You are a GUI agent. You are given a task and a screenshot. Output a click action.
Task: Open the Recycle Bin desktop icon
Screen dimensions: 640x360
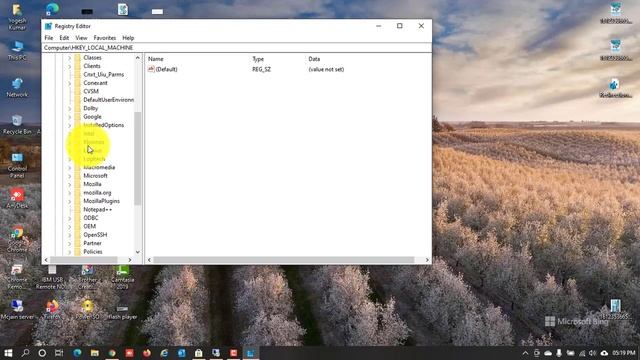tap(17, 124)
